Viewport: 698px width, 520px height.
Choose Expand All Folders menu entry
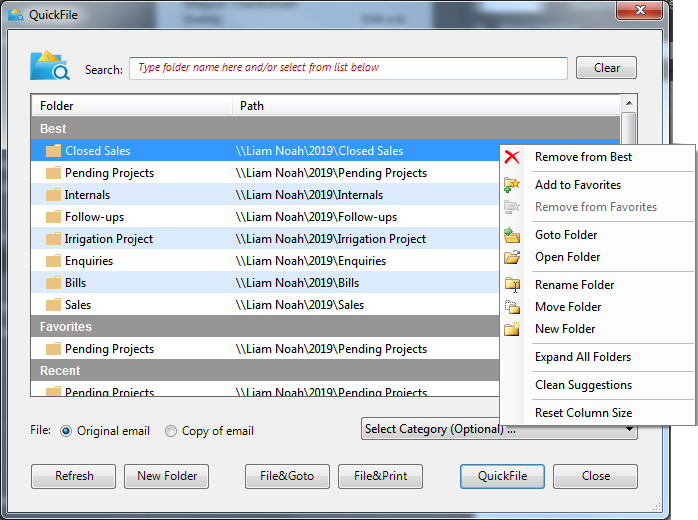click(583, 357)
